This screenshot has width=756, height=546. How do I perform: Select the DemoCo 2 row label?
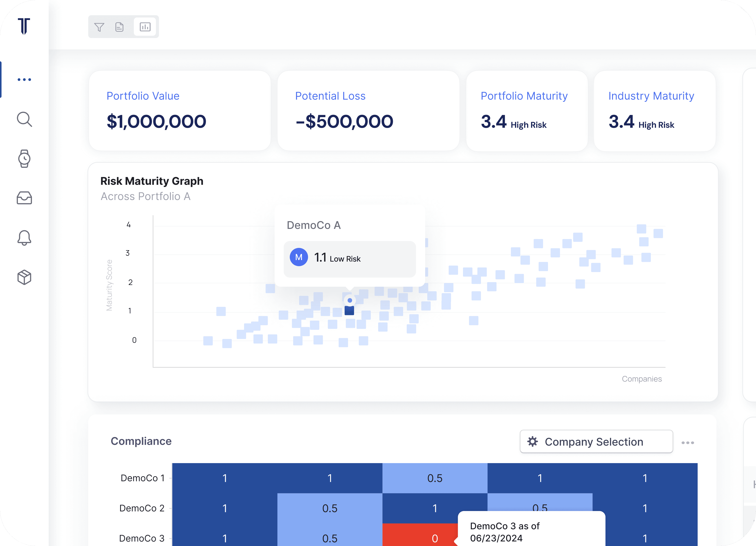142,508
